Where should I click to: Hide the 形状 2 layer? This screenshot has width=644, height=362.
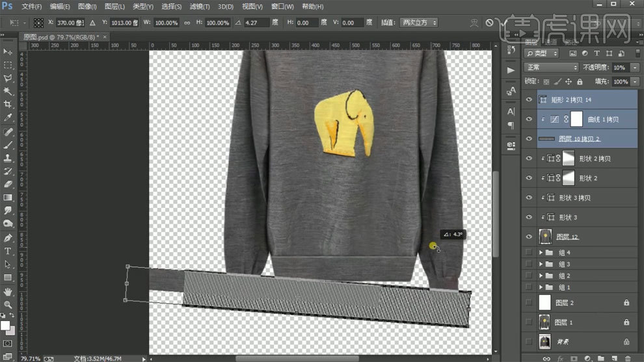point(529,178)
